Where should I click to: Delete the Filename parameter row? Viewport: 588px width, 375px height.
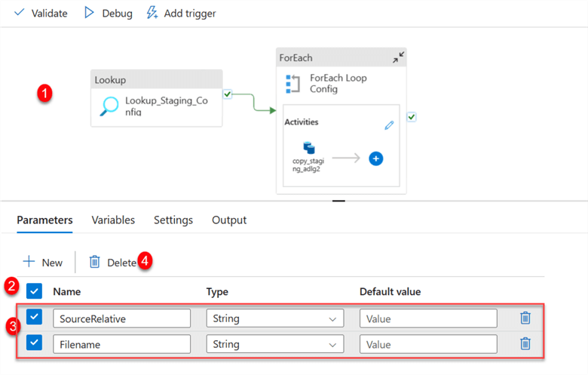525,343
